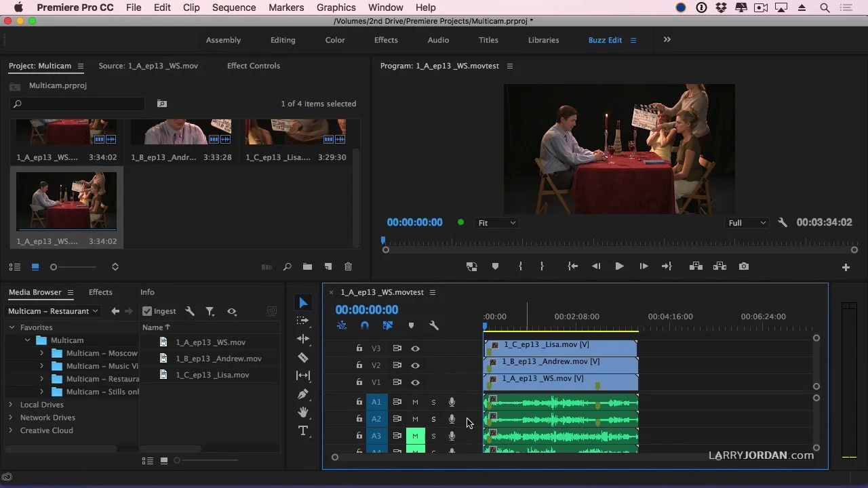Select the Pen tool
This screenshot has width=868, height=488.
point(303,394)
